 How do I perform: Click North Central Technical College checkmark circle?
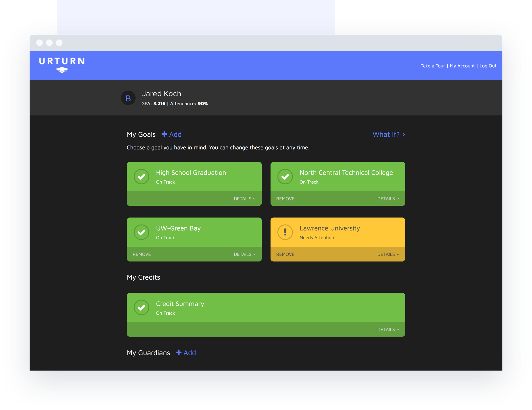point(285,177)
